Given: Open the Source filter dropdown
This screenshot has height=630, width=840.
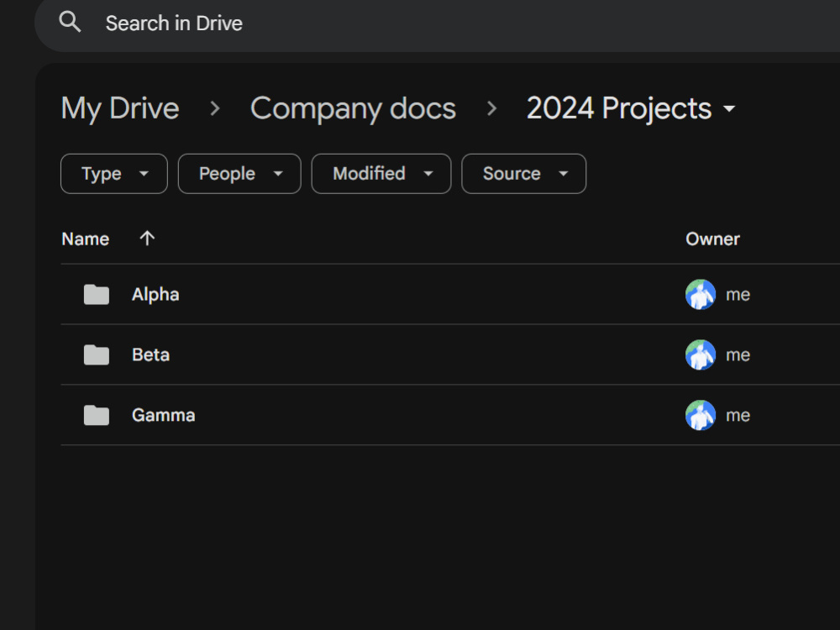Looking at the screenshot, I should [x=524, y=174].
